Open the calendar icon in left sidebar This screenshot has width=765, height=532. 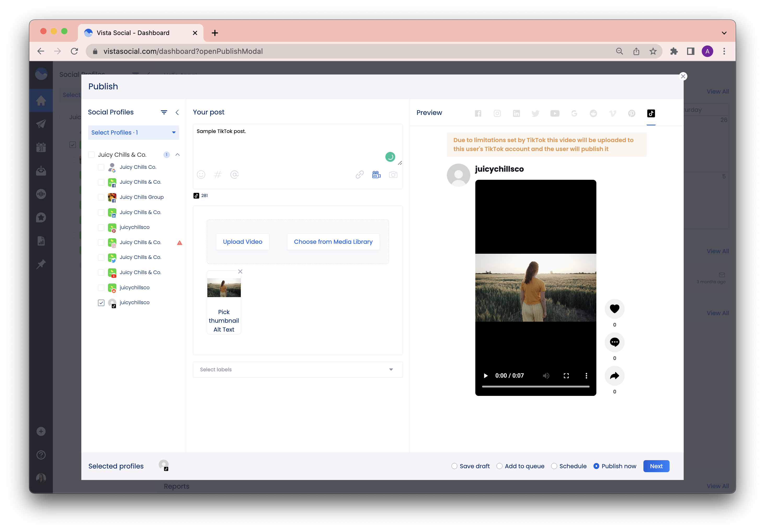[41, 147]
